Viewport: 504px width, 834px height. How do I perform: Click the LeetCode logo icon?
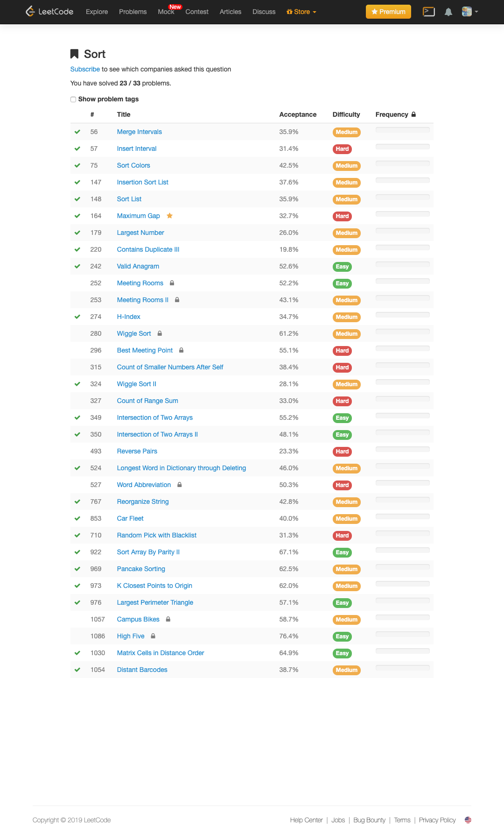coord(30,11)
